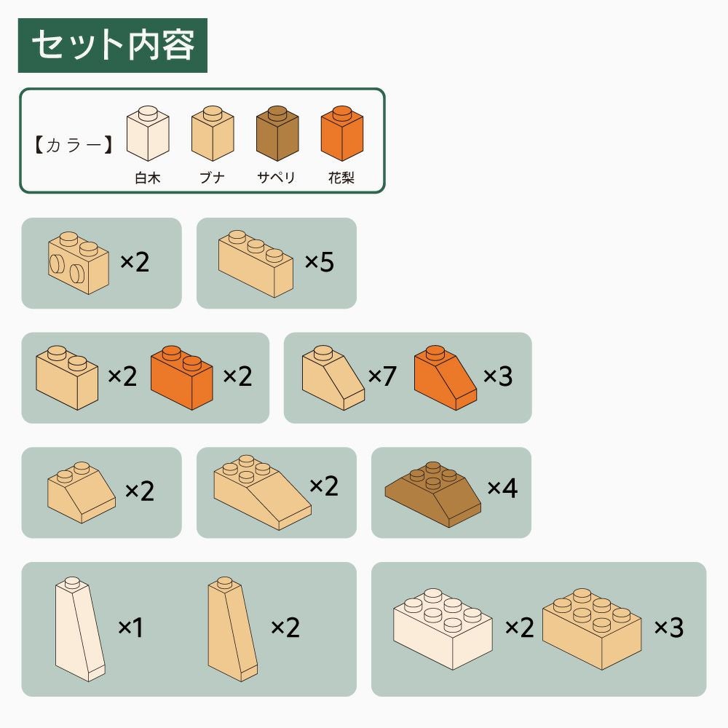The image size is (728, 728).
Task: Click the orange 1x2 brick icon
Action: point(181,377)
